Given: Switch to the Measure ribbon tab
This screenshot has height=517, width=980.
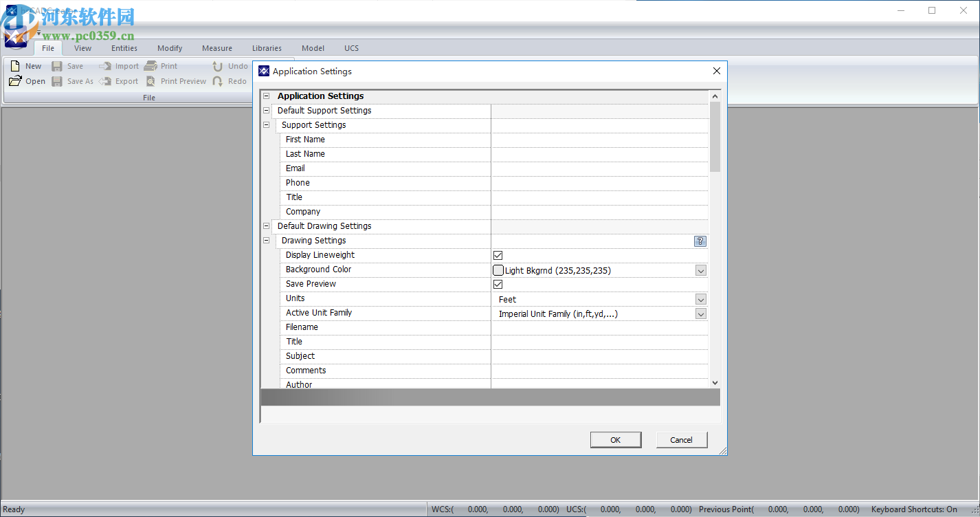Looking at the screenshot, I should coord(217,48).
